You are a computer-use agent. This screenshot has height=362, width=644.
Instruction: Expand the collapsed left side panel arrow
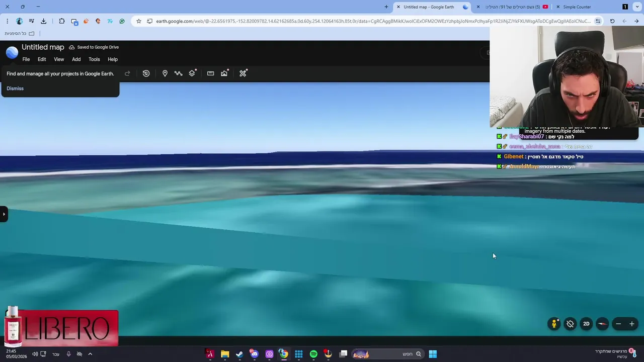point(4,214)
